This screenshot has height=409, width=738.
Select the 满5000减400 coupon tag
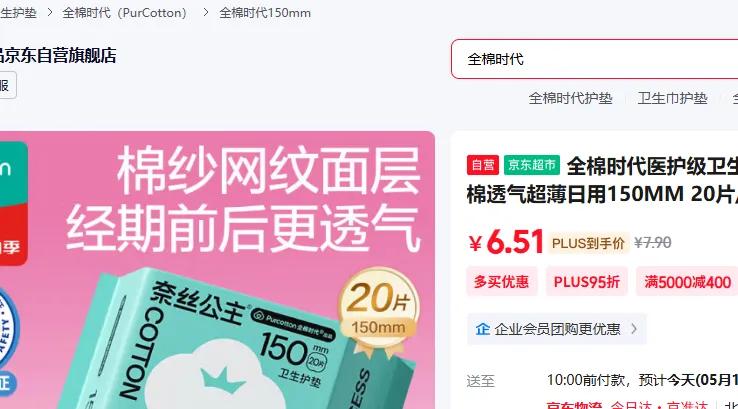click(x=687, y=282)
